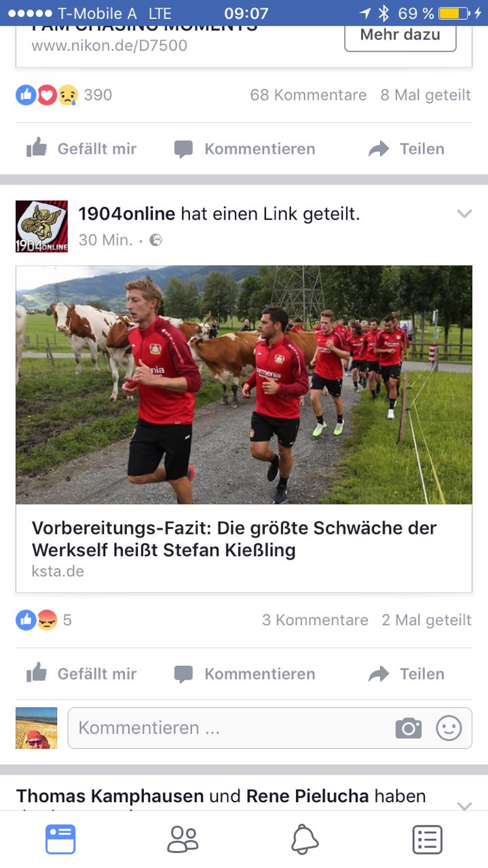Open the training run photo with cows
Viewport: 488px width, 868px height.
coord(244,384)
